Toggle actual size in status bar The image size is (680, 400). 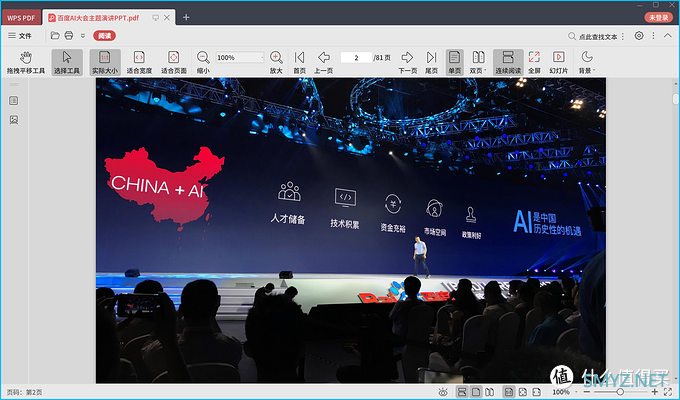tap(509, 392)
